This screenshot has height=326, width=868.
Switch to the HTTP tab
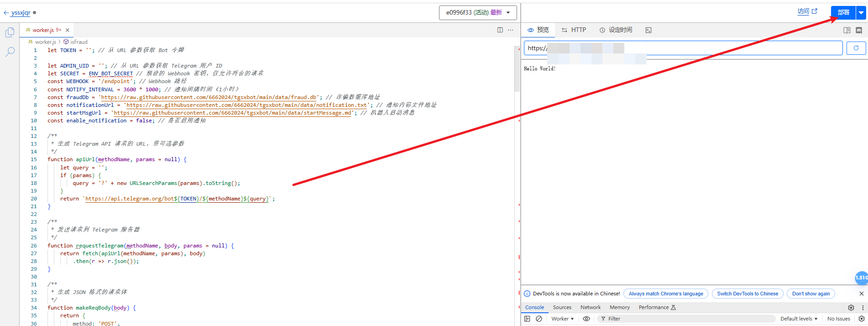574,30
